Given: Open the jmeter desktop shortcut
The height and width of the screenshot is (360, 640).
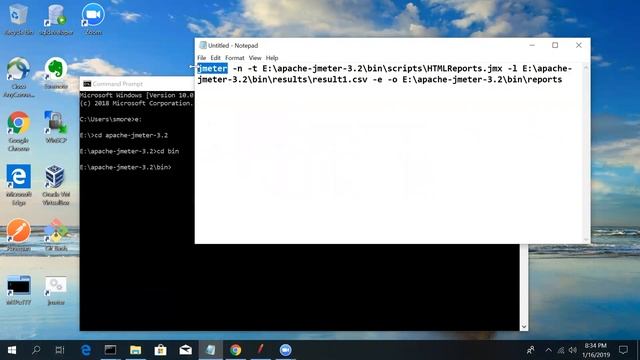Looking at the screenshot, I should click(56, 290).
